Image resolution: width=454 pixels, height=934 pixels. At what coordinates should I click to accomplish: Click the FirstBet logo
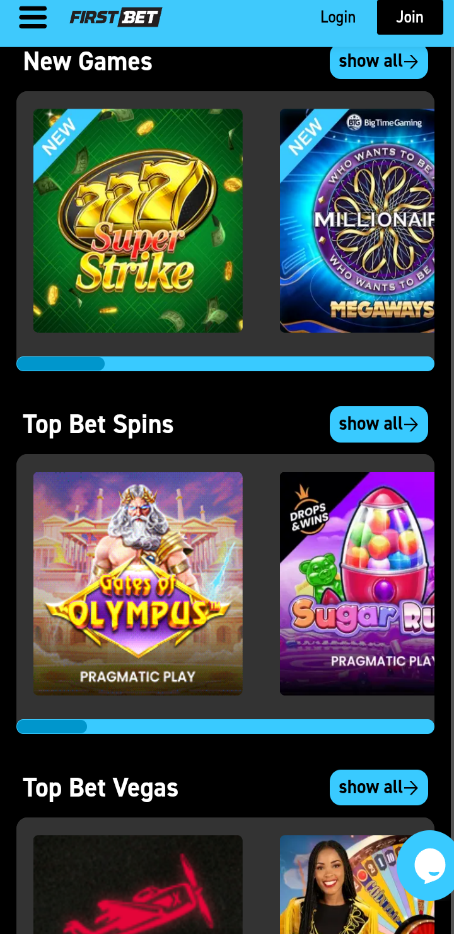pos(116,17)
